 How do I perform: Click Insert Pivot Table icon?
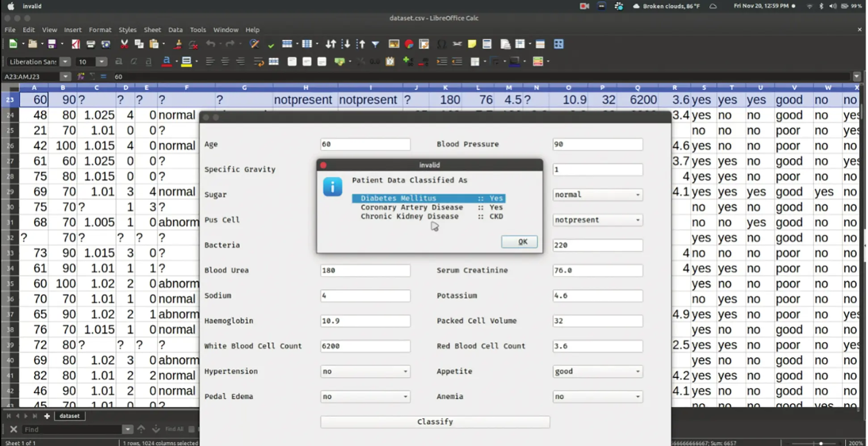[x=424, y=44]
